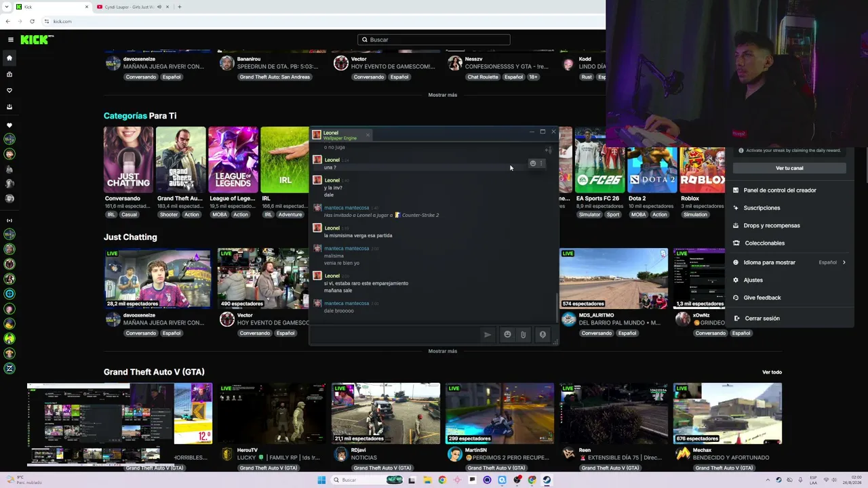Image resolution: width=868 pixels, height=488 pixels.
Task: Click the Kick search magnifier icon
Action: [x=365, y=40]
